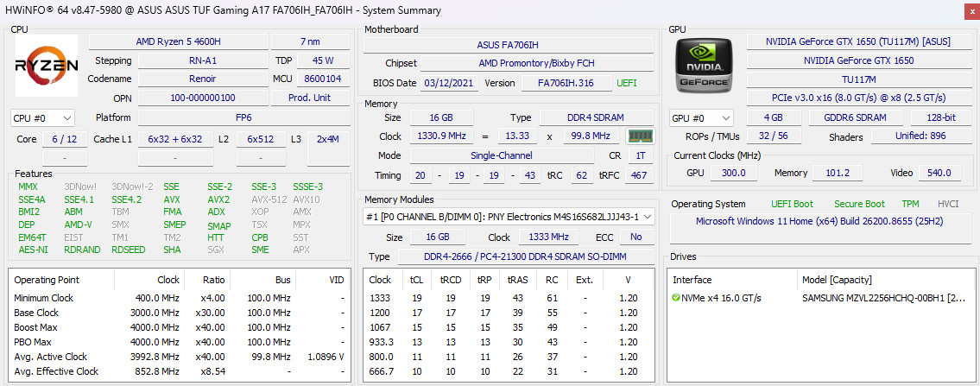This screenshot has width=980, height=386.
Task: Click the RDSEED feature label
Action: 129,250
